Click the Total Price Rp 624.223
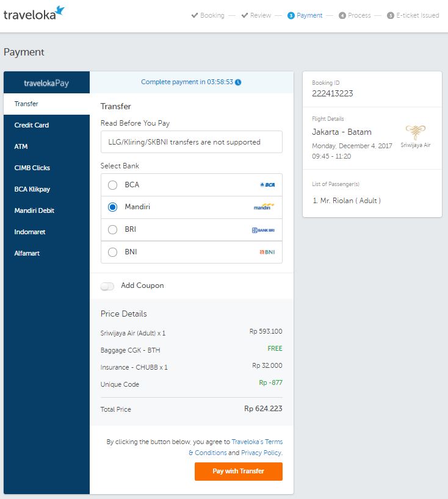Viewport: 448px width, 499px height. point(263,409)
